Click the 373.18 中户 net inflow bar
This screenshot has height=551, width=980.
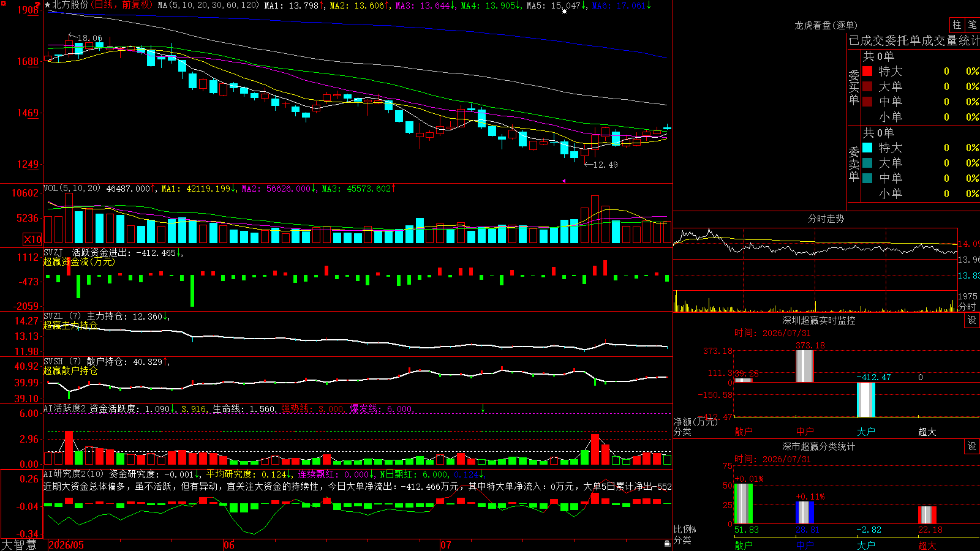805,366
